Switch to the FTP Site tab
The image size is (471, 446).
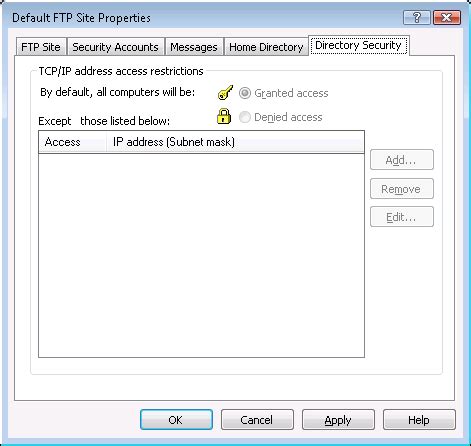41,47
